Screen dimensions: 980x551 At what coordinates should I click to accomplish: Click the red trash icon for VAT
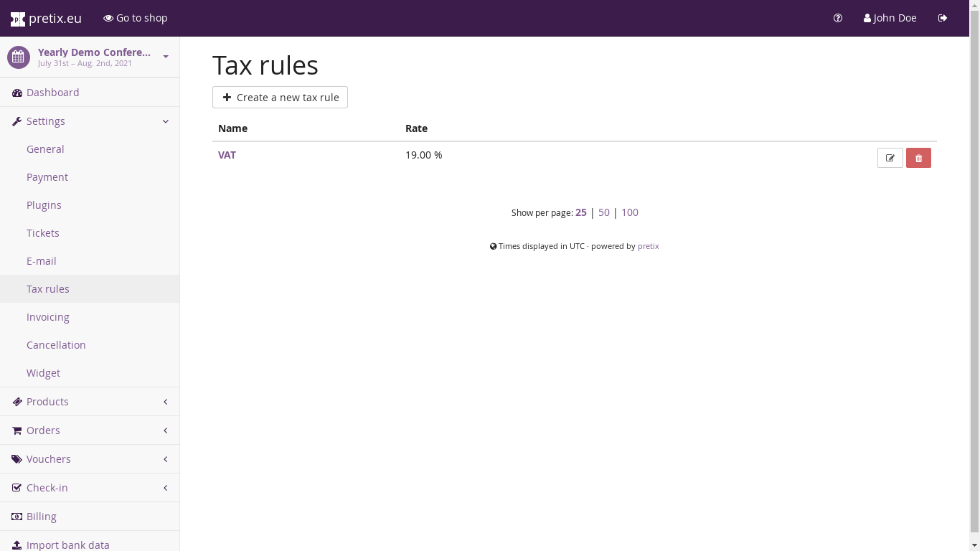918,158
